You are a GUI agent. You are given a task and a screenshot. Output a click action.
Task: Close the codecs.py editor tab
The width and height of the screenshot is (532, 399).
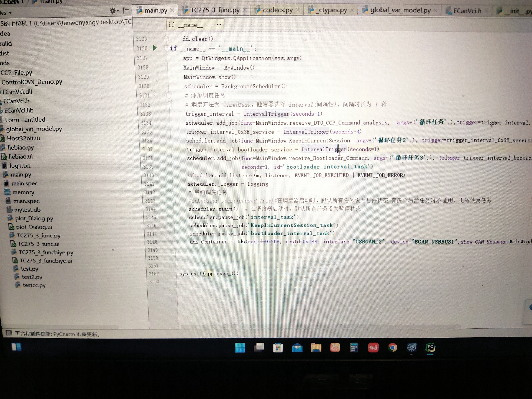click(298, 10)
